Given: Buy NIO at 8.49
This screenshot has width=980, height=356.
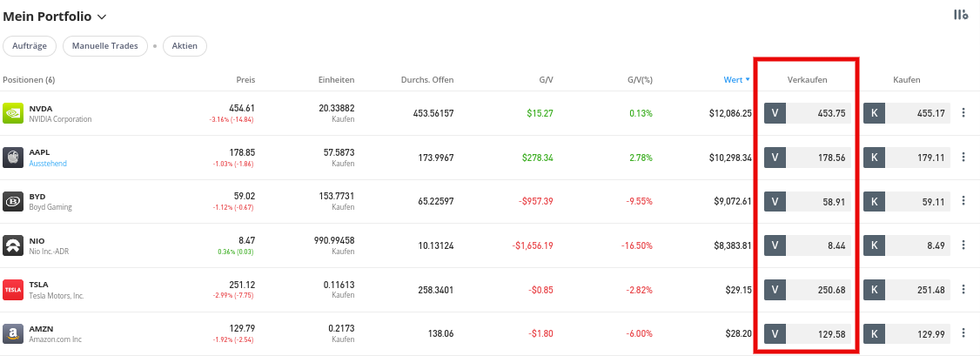Looking at the screenshot, I should point(907,245).
